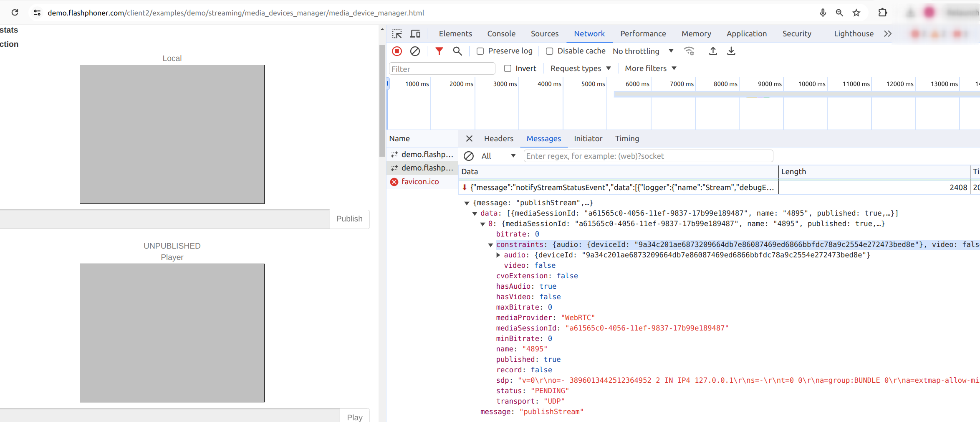Click the publish stream name field

click(164, 219)
